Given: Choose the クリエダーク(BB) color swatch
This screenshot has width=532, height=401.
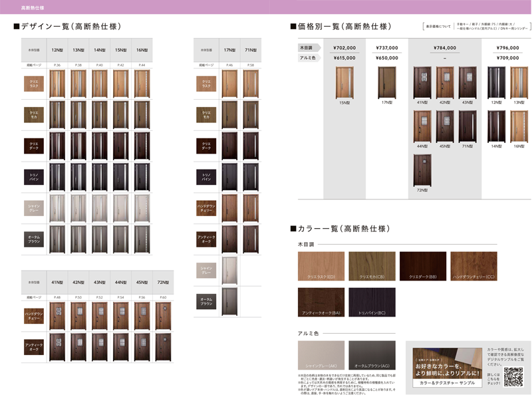Looking at the screenshot, I should (x=423, y=266).
